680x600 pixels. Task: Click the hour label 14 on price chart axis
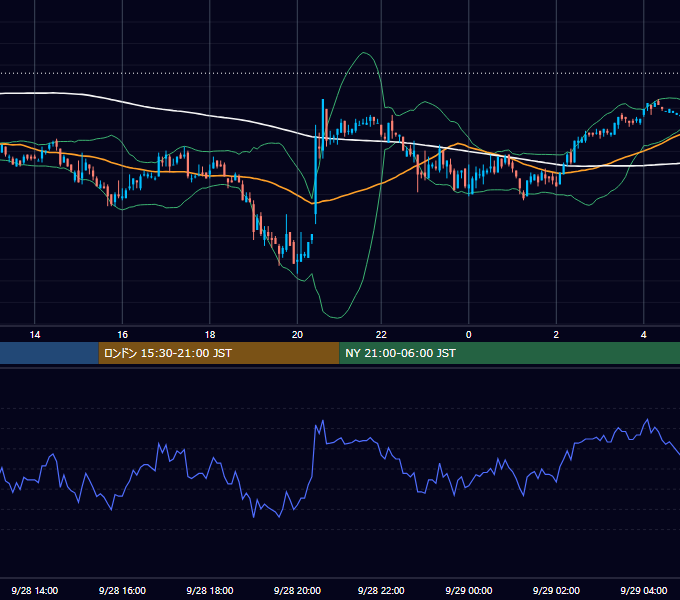point(35,334)
